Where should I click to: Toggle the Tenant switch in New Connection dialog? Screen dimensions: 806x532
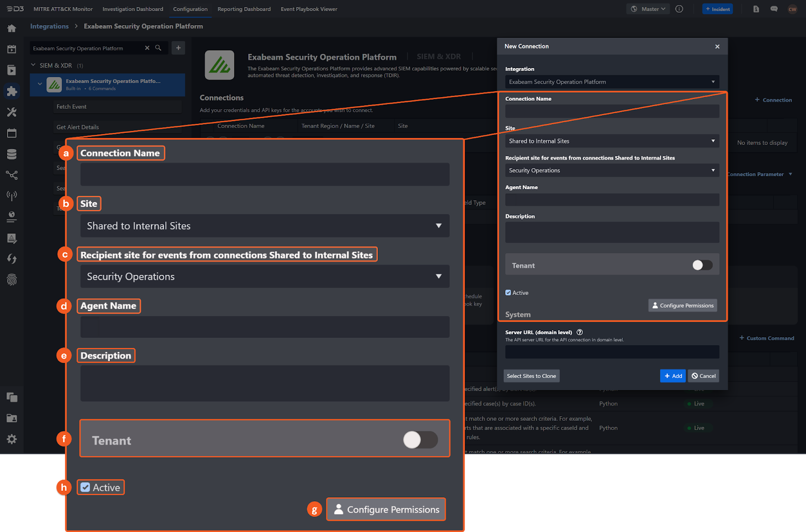click(x=702, y=265)
